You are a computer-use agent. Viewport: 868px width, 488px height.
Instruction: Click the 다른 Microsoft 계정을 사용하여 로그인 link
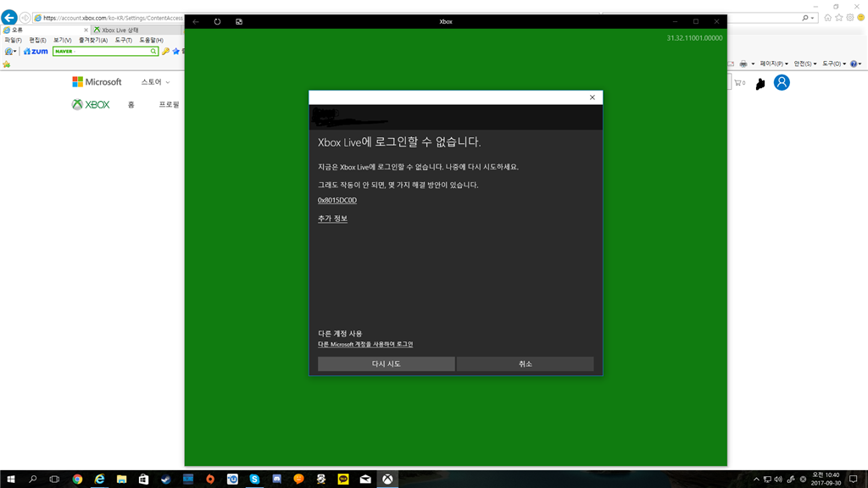coord(365,344)
